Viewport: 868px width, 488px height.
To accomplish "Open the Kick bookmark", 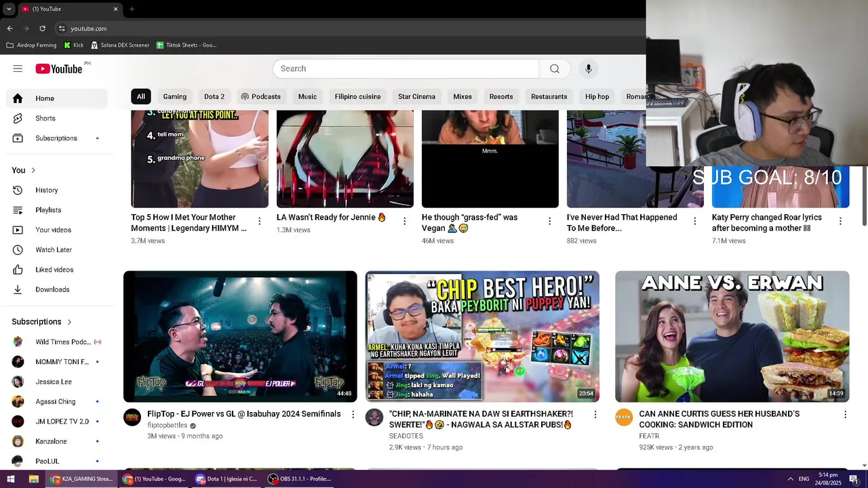I will point(73,45).
